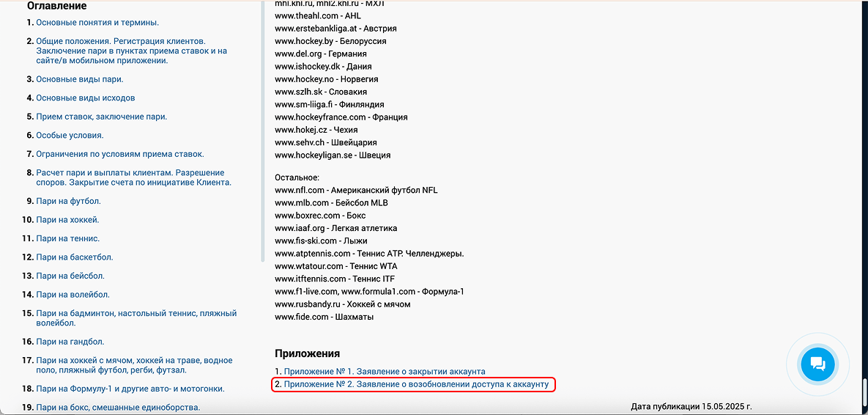Click 'www.nfl.com - Американский футбол NFL' line
Image resolution: width=868 pixels, height=415 pixels.
(356, 191)
